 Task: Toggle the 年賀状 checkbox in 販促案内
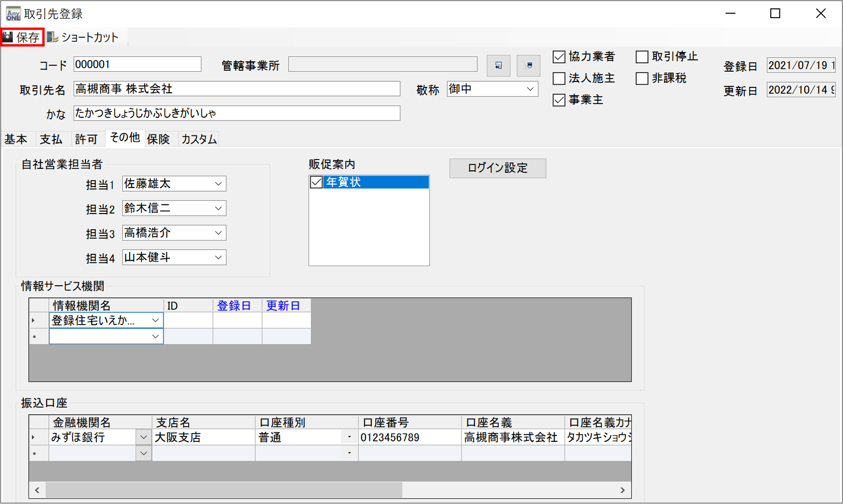pyautogui.click(x=316, y=182)
